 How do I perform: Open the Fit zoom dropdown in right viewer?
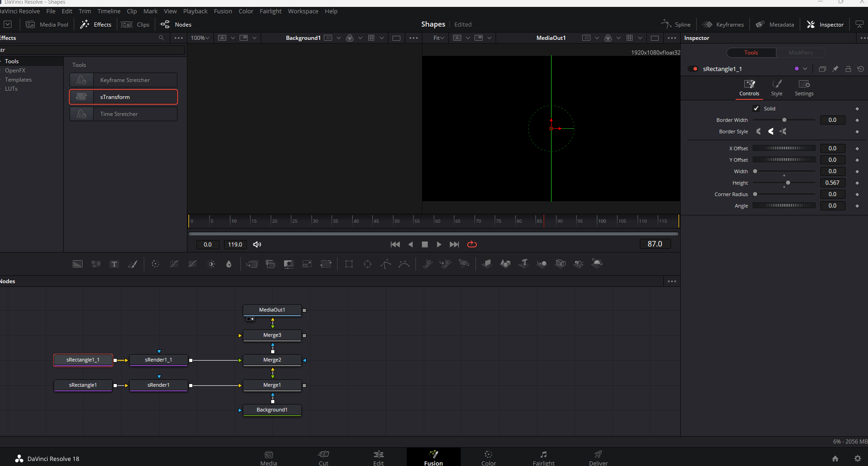(x=439, y=38)
